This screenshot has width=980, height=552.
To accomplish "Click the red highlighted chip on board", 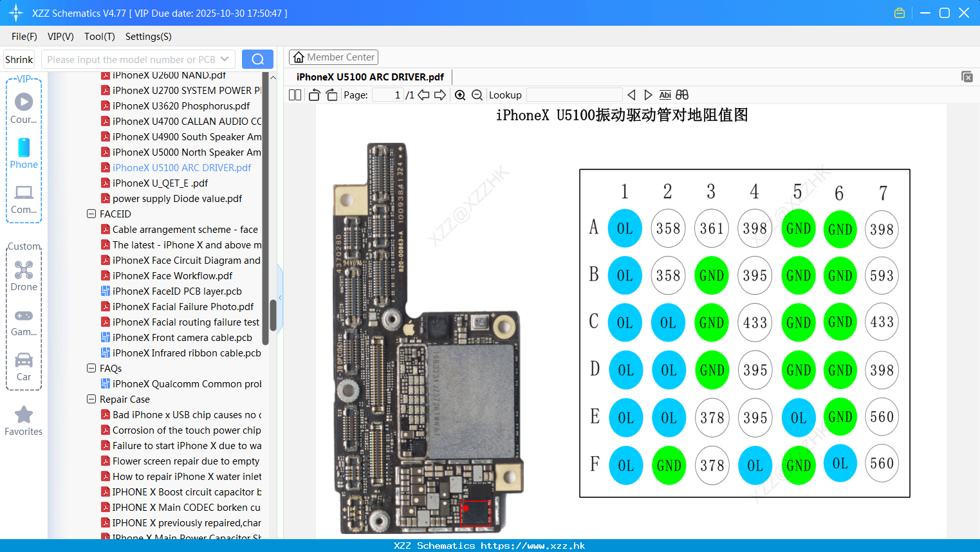I will pos(476,513).
